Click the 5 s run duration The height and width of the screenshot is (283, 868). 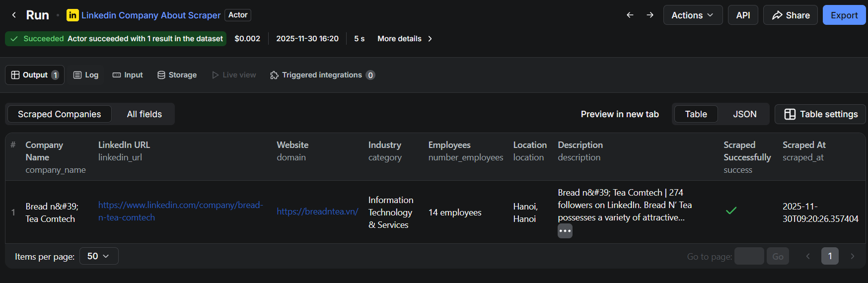click(359, 39)
